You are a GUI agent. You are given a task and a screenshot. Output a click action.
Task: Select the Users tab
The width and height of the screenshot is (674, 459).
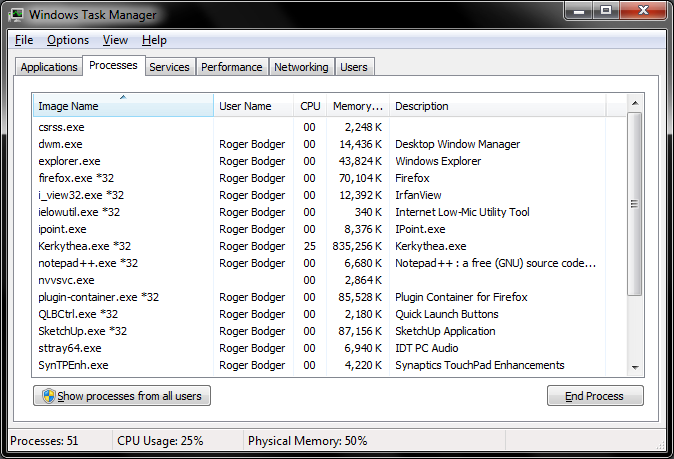point(354,67)
